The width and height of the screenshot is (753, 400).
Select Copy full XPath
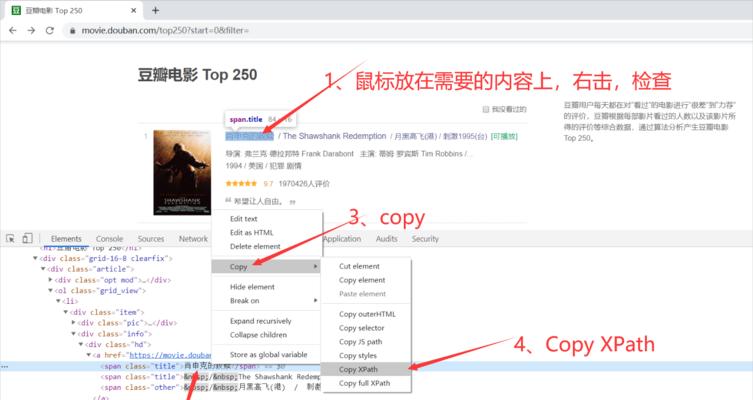366,383
